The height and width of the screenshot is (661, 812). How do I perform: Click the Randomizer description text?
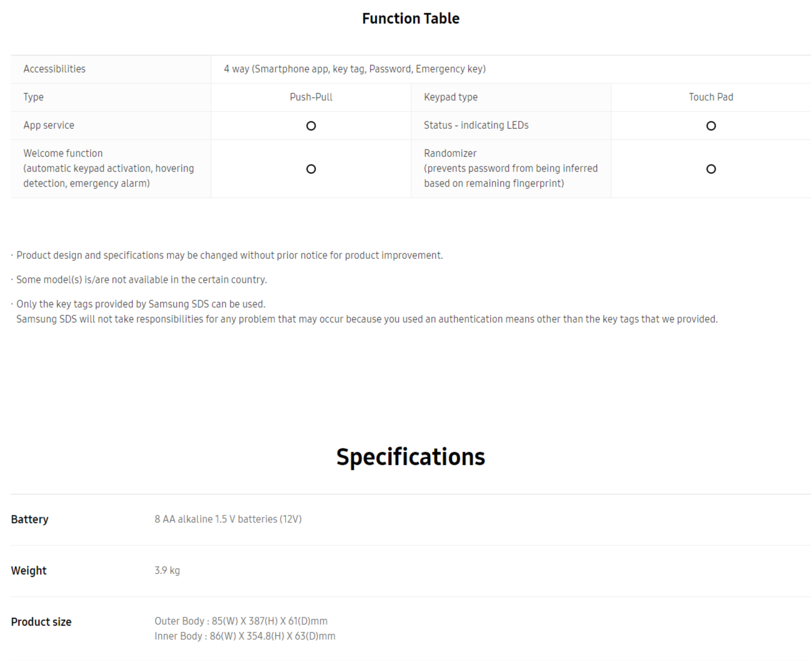[x=511, y=168]
